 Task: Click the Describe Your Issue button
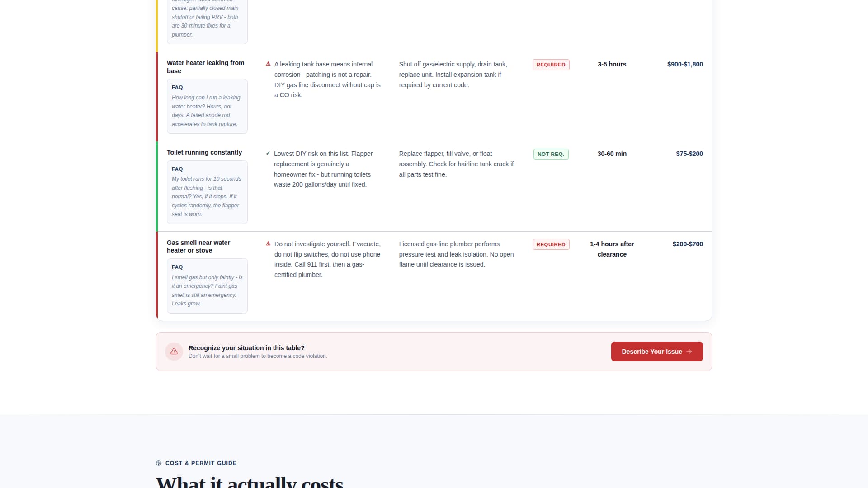[x=657, y=352]
